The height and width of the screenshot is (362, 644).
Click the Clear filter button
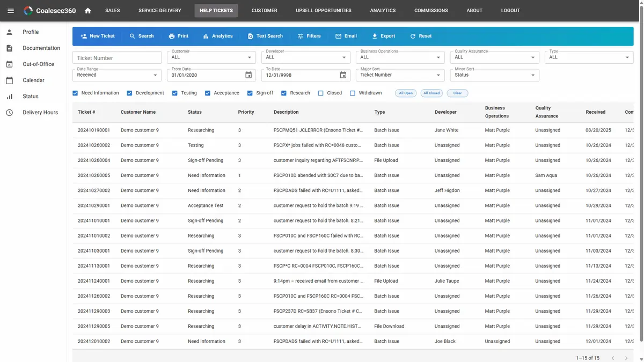coord(457,93)
